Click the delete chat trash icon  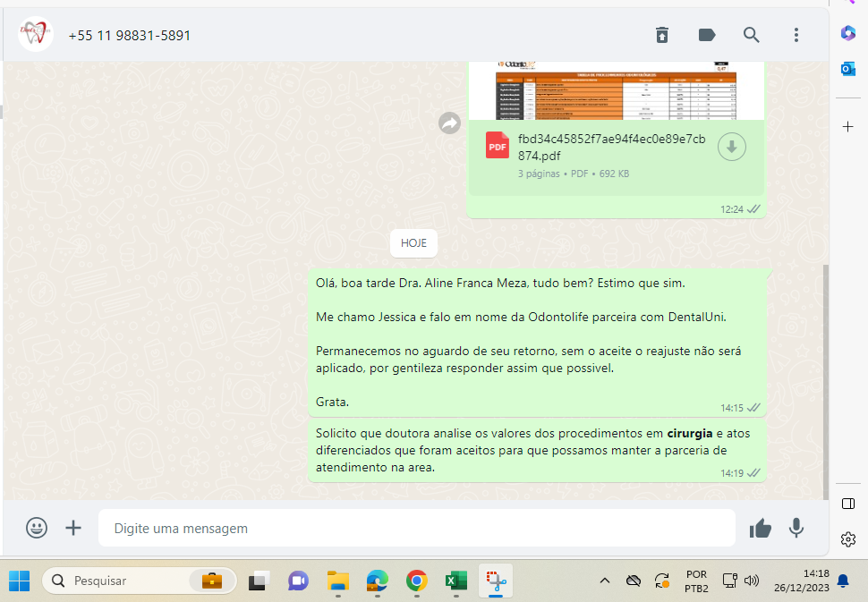click(662, 35)
